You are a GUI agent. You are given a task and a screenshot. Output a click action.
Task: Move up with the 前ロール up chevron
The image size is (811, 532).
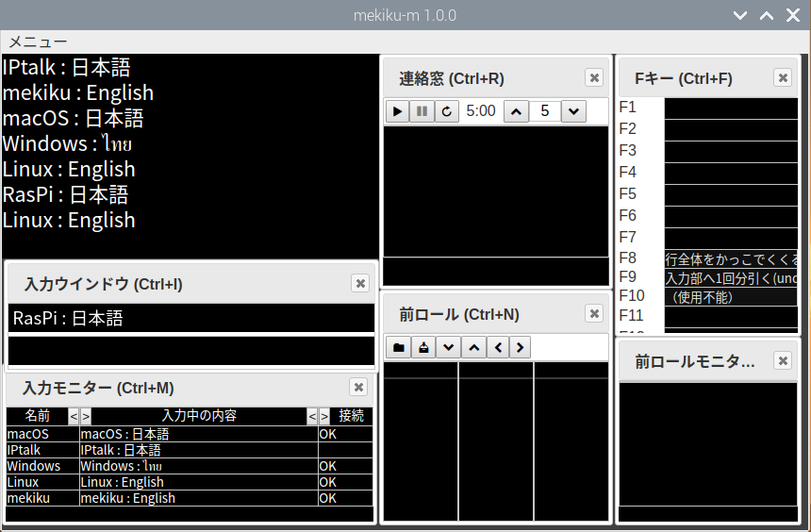pyautogui.click(x=473, y=347)
